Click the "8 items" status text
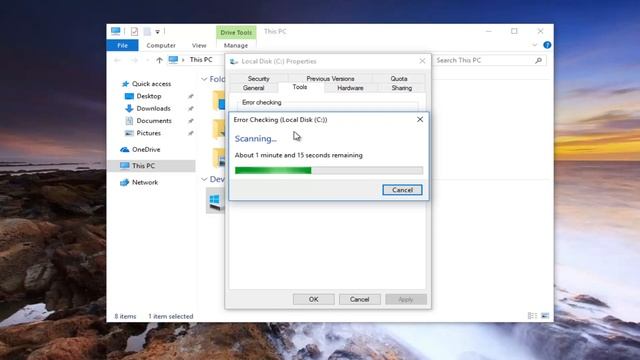 coord(125,316)
